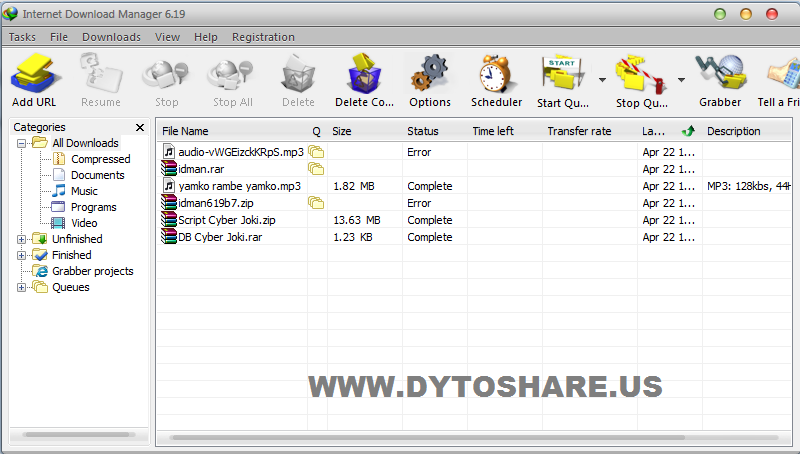The width and height of the screenshot is (800, 454).
Task: Click Error status of idman619b7.zip
Action: pyautogui.click(x=419, y=203)
